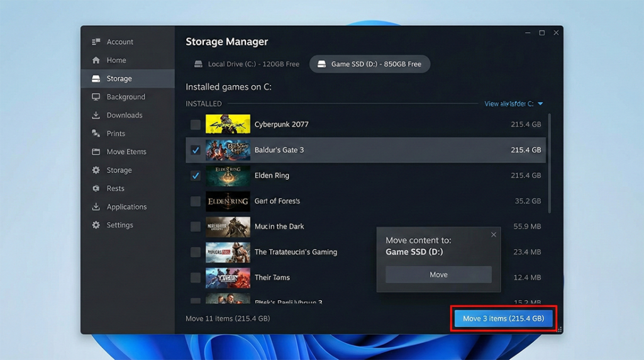Click the Mucin the Dark thumbnail
Image resolution: width=644 pixels, height=360 pixels.
(228, 227)
